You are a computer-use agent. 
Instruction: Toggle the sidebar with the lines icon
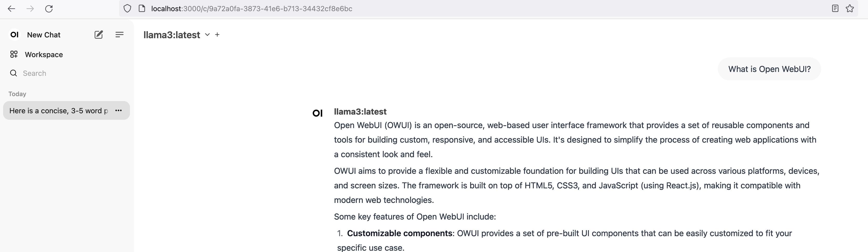[x=119, y=35]
